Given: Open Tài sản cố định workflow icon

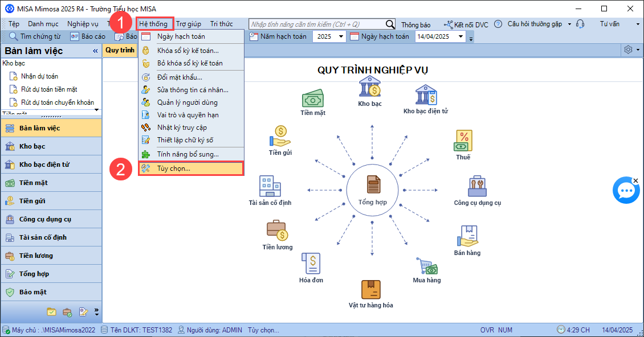Looking at the screenshot, I should pos(270,186).
